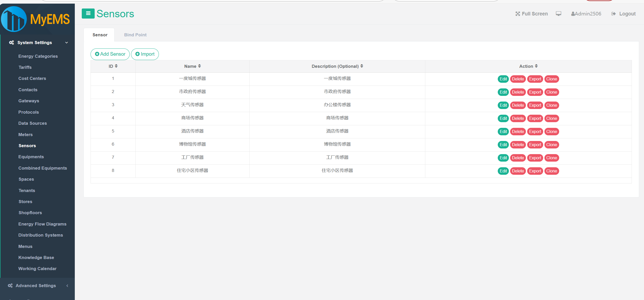
Task: Click the Full Screen expand icon
Action: 517,14
